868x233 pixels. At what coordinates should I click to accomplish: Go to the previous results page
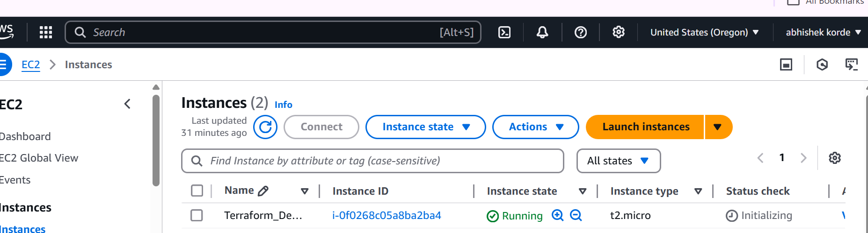click(x=760, y=158)
